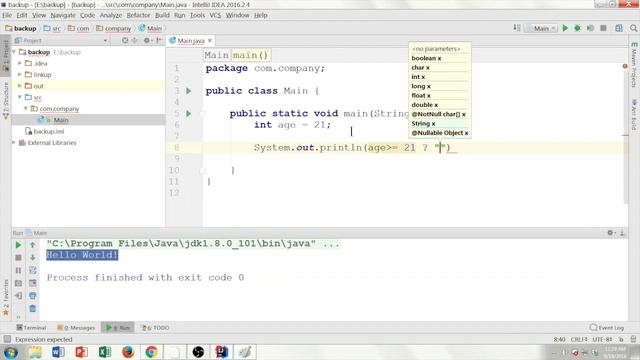This screenshot has width=640, height=360.
Task: Click run gutter arrow beside class Main
Action: [x=189, y=91]
